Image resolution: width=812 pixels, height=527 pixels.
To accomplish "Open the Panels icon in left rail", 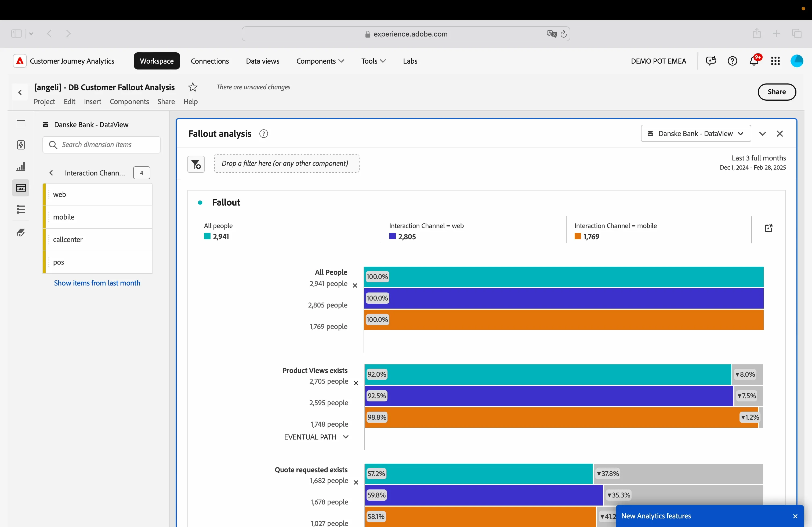I will [21, 123].
